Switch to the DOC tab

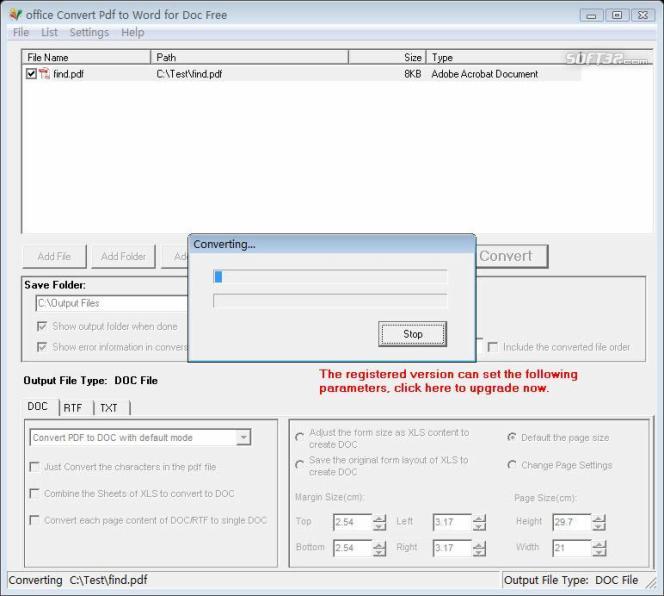(38, 407)
